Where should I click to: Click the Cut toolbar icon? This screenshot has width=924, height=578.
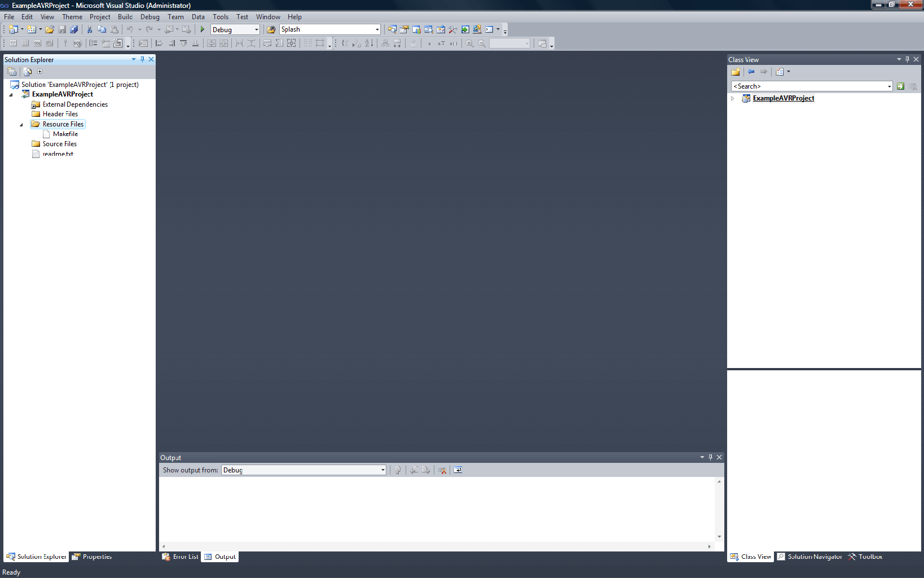pyautogui.click(x=89, y=29)
